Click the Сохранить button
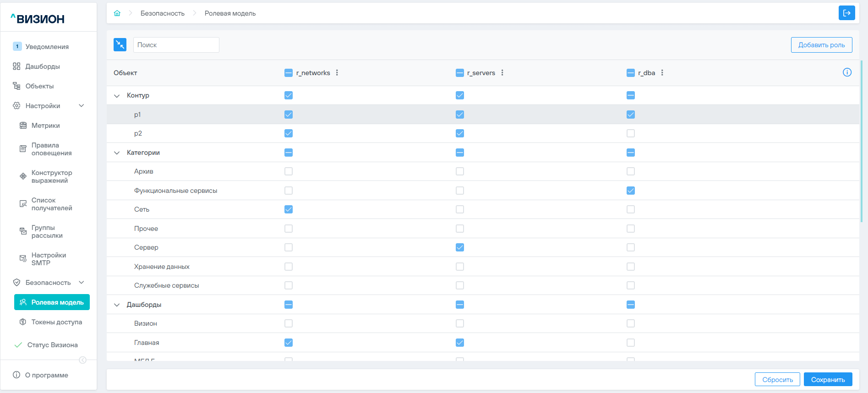This screenshot has height=393, width=868. click(x=828, y=380)
